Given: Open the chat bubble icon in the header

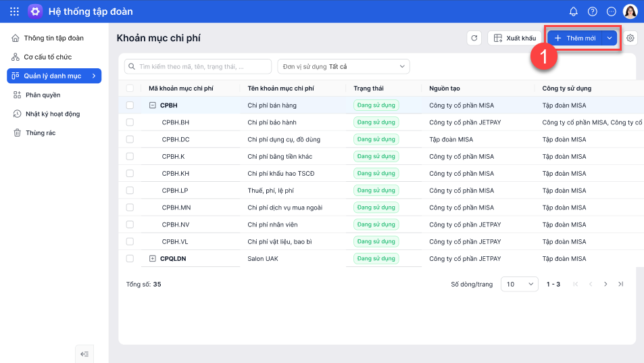Looking at the screenshot, I should pyautogui.click(x=612, y=11).
